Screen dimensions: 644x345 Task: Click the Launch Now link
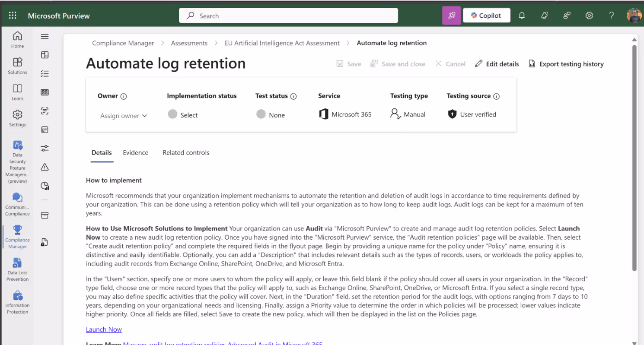click(104, 329)
